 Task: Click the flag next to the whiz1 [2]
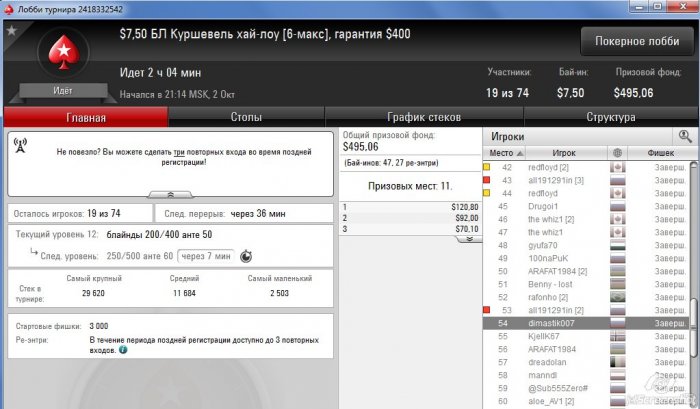coord(618,219)
